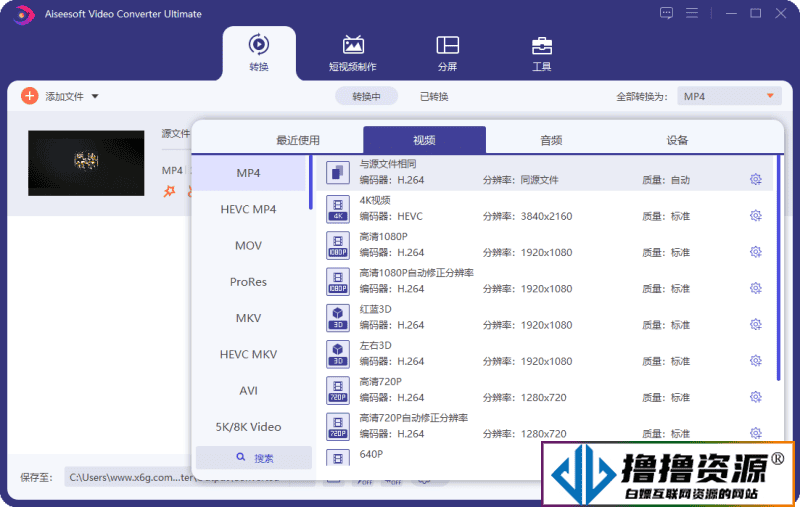
Task: Open settings gear for 与源文件相同 preset
Action: coord(756,179)
